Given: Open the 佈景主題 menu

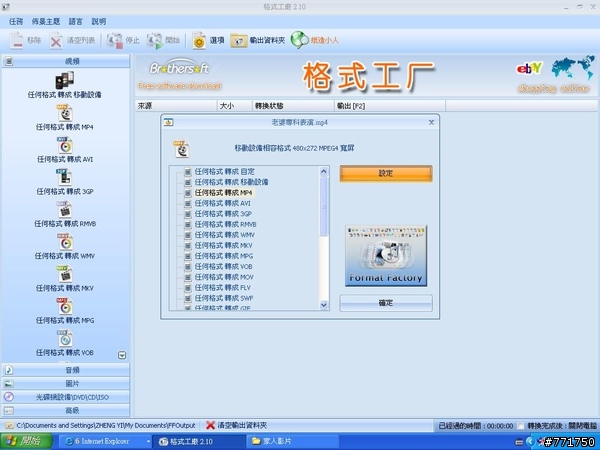Looking at the screenshot, I should pos(46,21).
